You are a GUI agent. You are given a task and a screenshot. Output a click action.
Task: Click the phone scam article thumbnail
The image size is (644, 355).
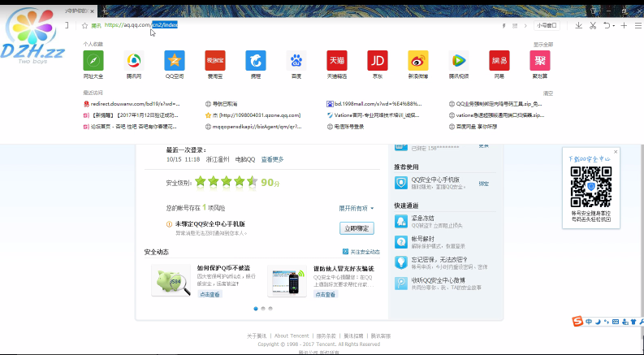(x=287, y=280)
